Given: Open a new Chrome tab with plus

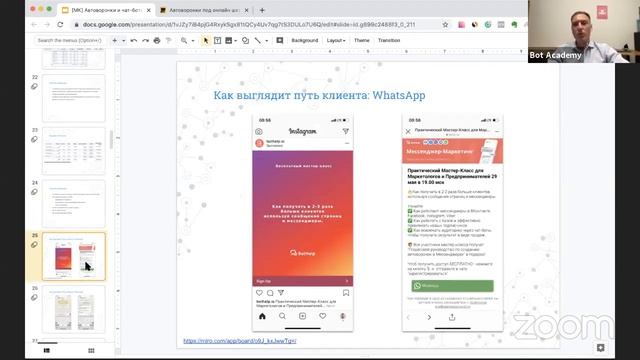Looking at the screenshot, I should pyautogui.click(x=262, y=10).
